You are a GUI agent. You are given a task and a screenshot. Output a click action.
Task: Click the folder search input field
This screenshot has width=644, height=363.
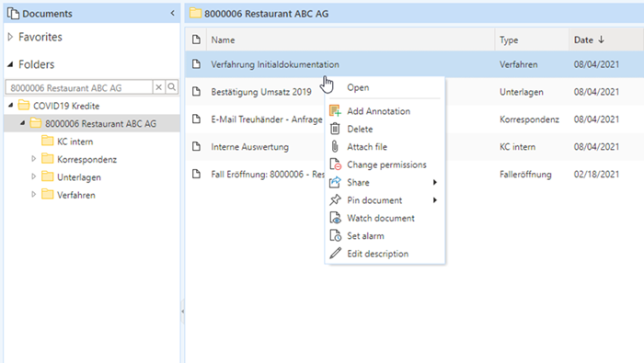[79, 87]
